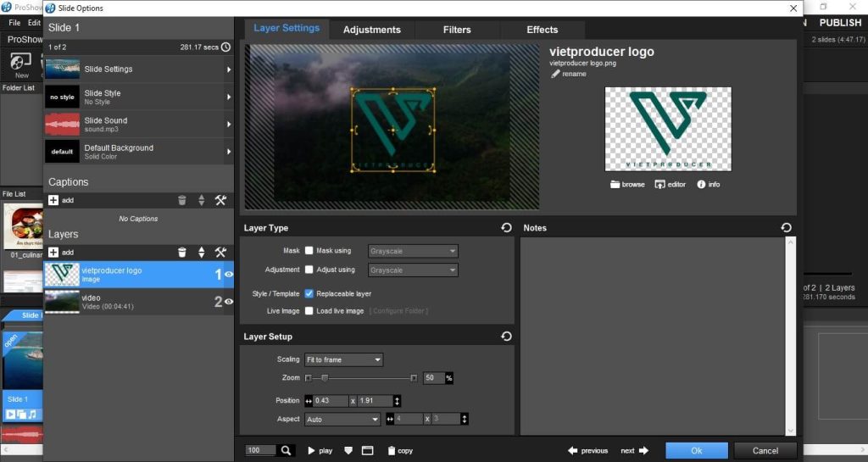Open the image editor icon
The image size is (868, 462).
tap(660, 184)
